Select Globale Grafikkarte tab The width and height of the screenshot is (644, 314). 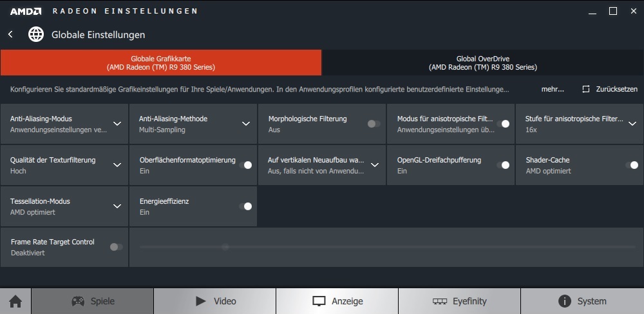161,63
